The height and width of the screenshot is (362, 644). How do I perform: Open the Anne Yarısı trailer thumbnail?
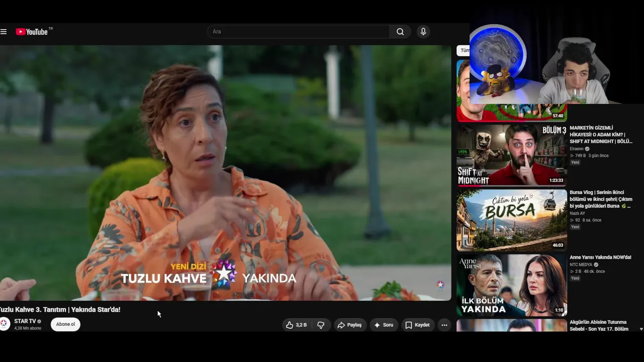(512, 285)
